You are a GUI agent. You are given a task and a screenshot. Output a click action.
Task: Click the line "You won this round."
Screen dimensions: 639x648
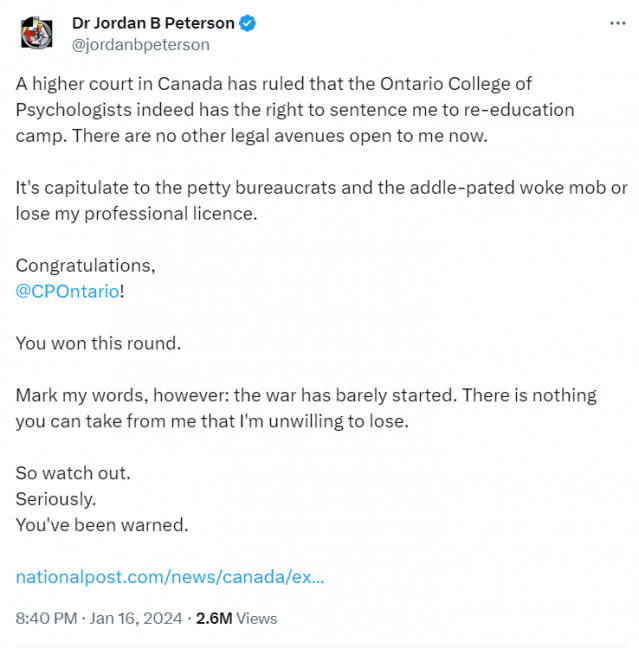point(98,343)
